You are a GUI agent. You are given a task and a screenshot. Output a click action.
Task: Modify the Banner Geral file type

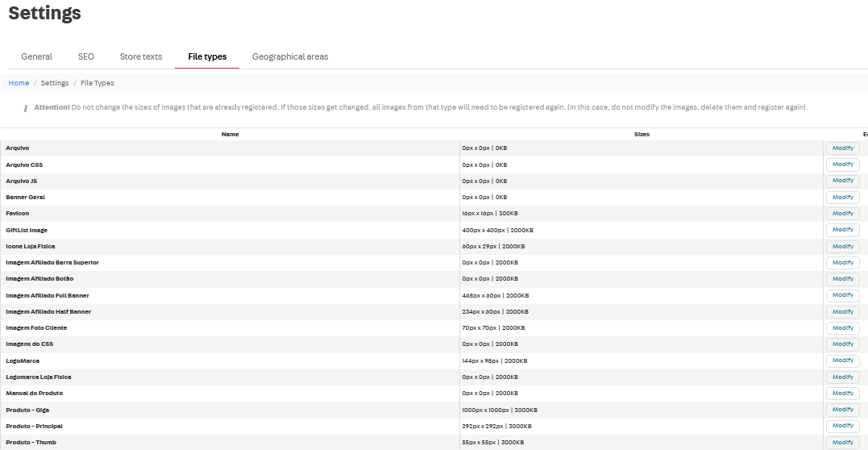842,198
